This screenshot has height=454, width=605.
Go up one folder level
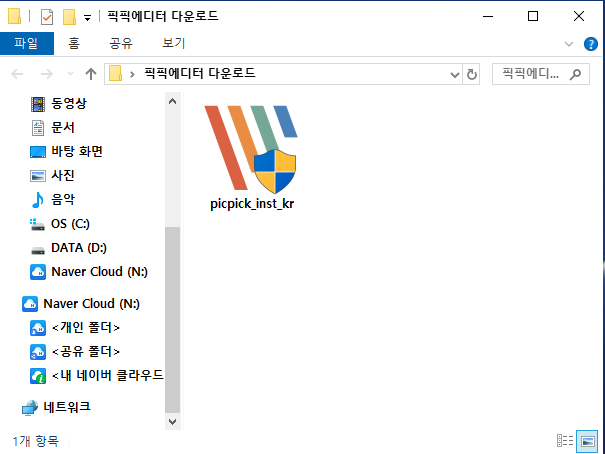[x=91, y=74]
